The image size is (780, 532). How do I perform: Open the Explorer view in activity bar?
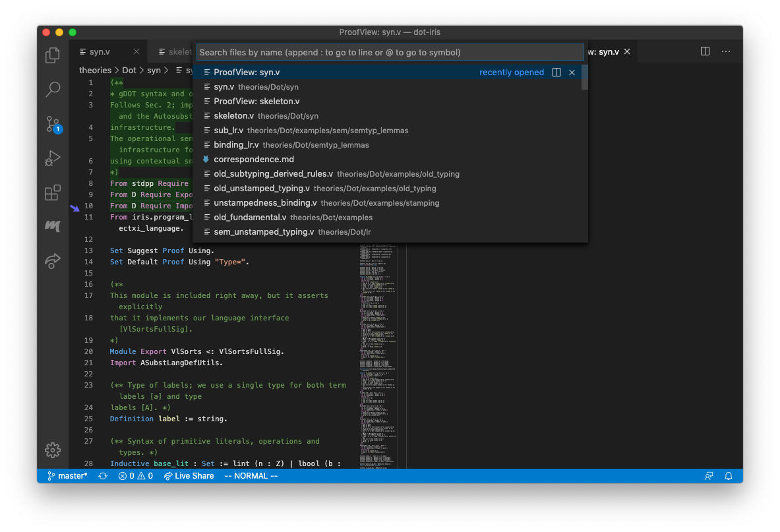pyautogui.click(x=53, y=55)
